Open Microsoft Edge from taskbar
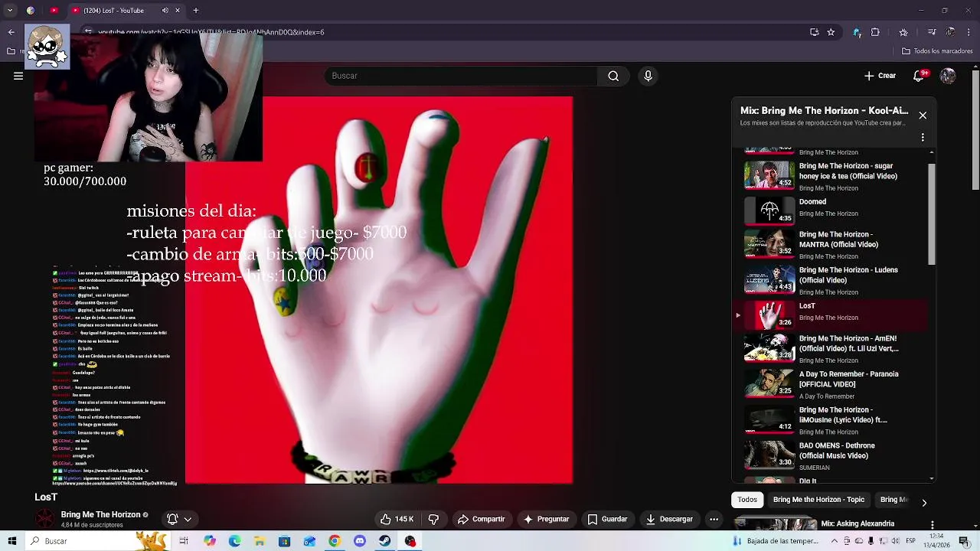Viewport: 980px width, 551px height. coord(234,541)
